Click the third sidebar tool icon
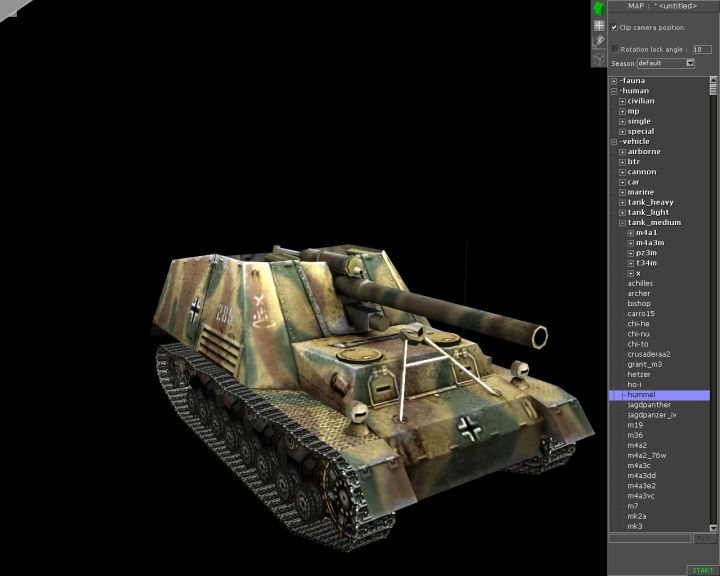720x576 pixels. pyautogui.click(x=598, y=42)
